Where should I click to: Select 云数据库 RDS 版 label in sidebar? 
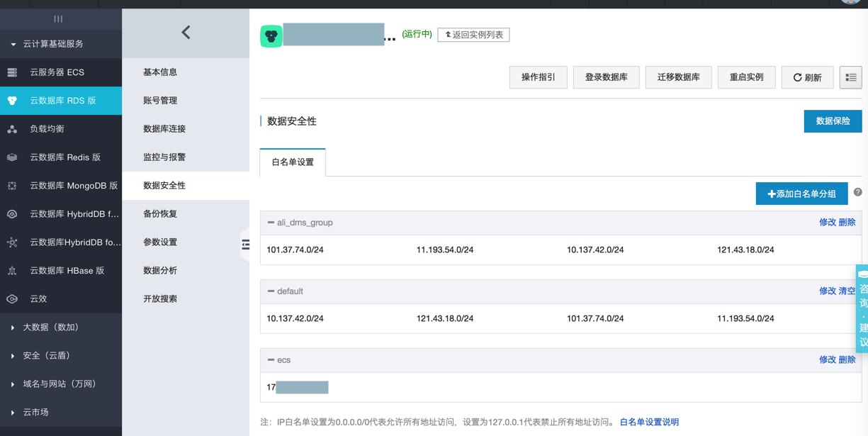point(62,101)
